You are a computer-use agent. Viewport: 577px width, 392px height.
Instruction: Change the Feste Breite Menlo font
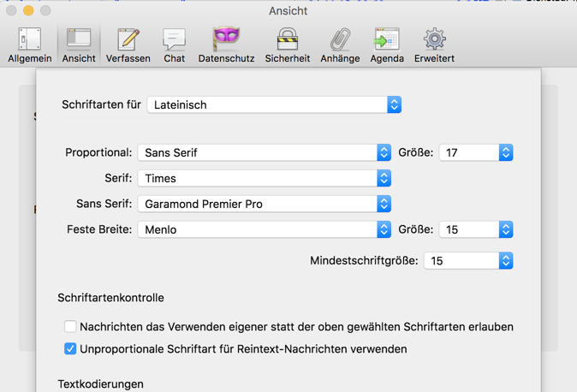(265, 229)
